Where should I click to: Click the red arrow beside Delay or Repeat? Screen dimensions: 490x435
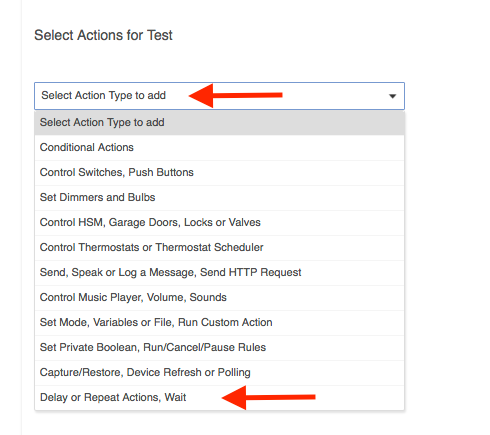coord(269,397)
